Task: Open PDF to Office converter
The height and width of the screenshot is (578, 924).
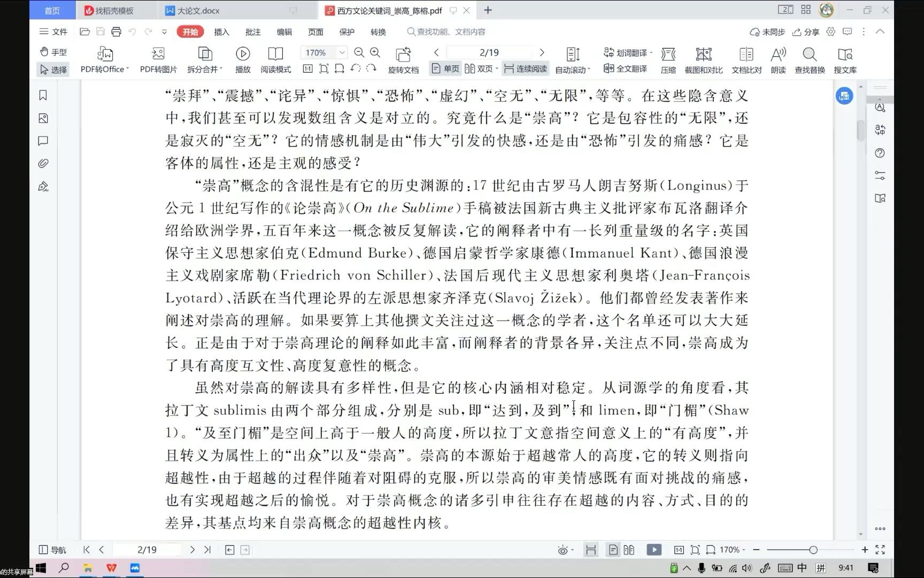Action: pyautogui.click(x=105, y=60)
